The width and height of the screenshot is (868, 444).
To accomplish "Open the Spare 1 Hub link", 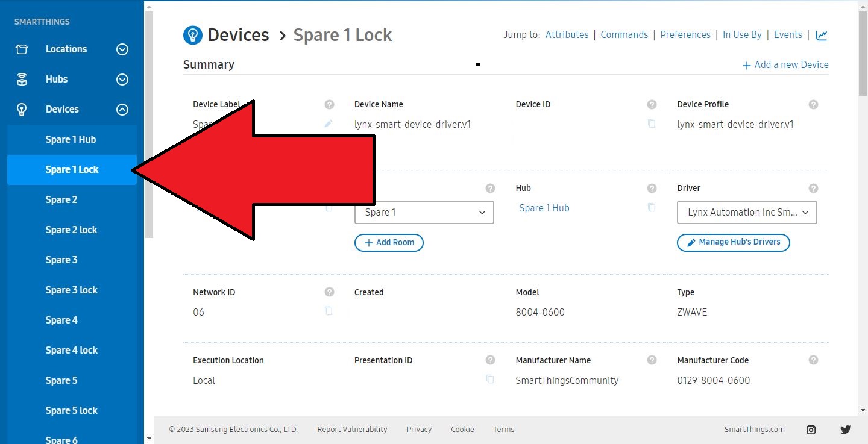I will click(x=544, y=208).
